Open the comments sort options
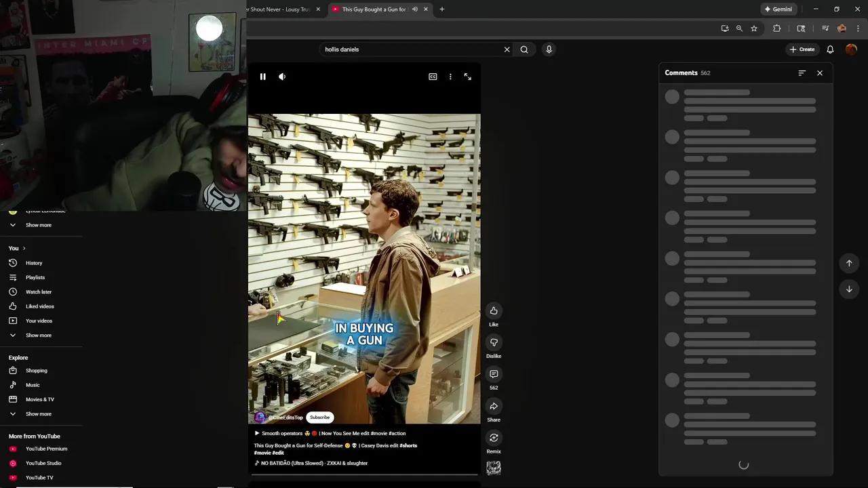 point(802,73)
